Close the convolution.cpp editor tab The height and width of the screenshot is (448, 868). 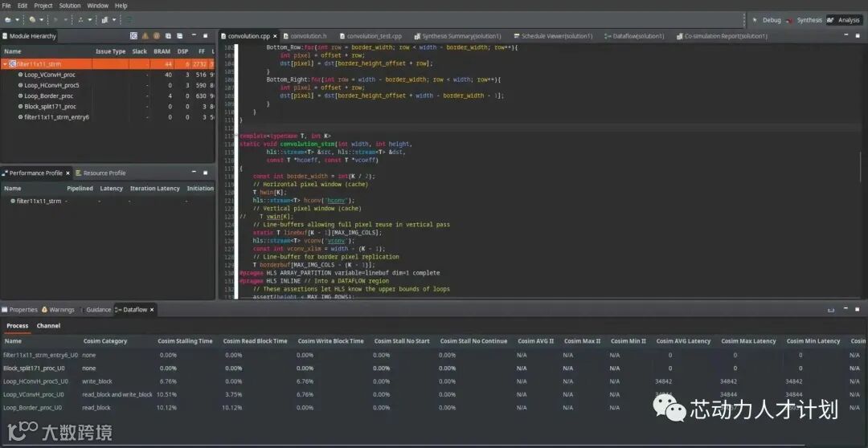(275, 36)
